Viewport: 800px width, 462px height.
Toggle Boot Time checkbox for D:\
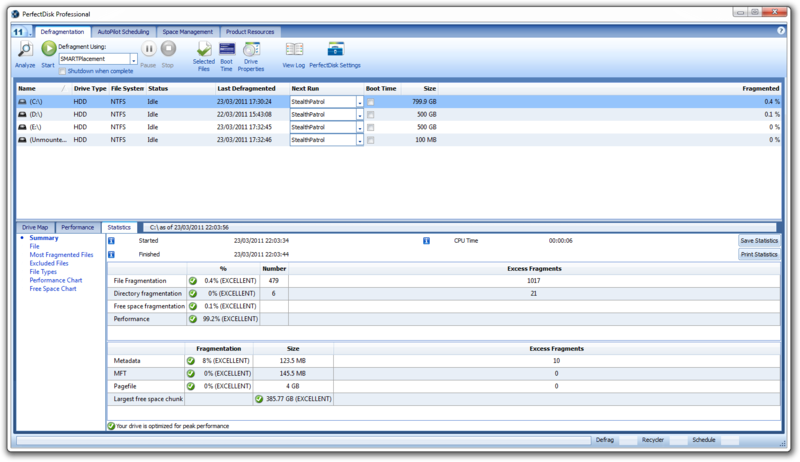tap(371, 115)
